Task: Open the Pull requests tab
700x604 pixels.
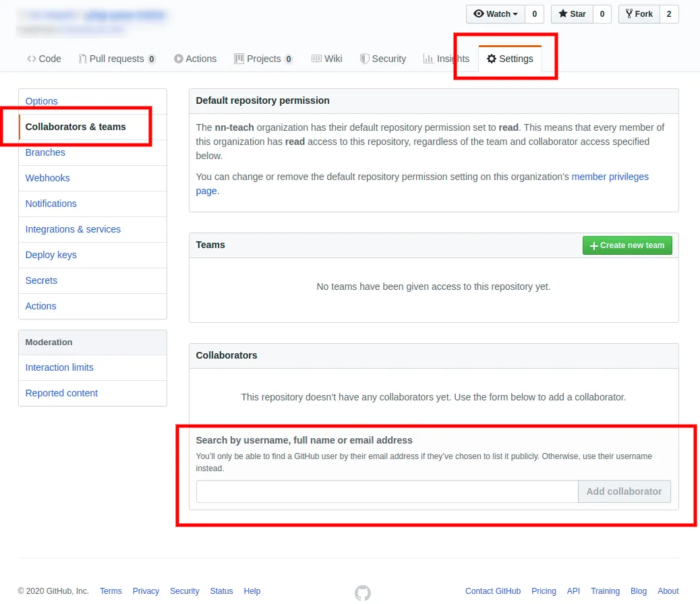Action: point(117,59)
